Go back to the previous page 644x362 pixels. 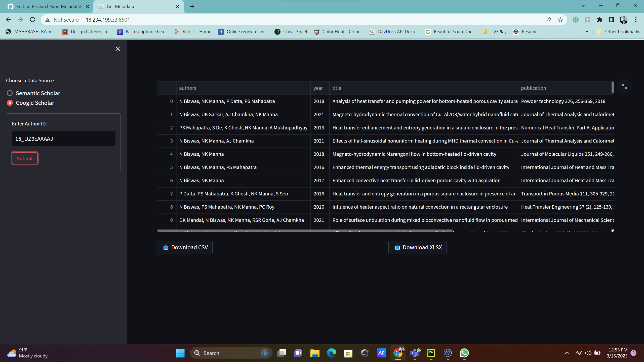click(8, 20)
